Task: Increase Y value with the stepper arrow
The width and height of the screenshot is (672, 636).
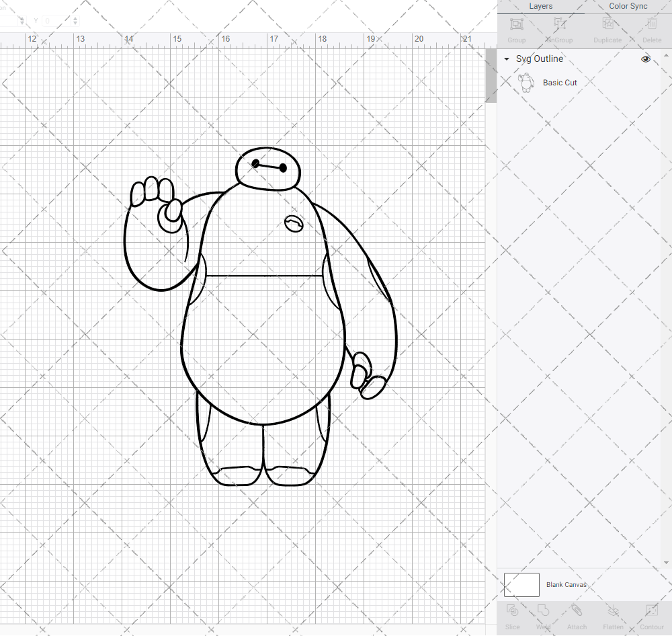Action: (x=74, y=17)
